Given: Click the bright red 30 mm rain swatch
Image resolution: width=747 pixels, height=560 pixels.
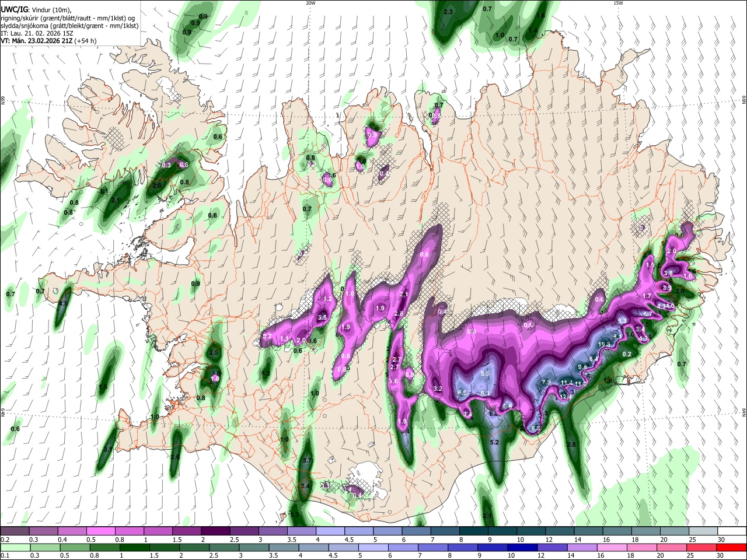Looking at the screenshot, I should [x=731, y=547].
